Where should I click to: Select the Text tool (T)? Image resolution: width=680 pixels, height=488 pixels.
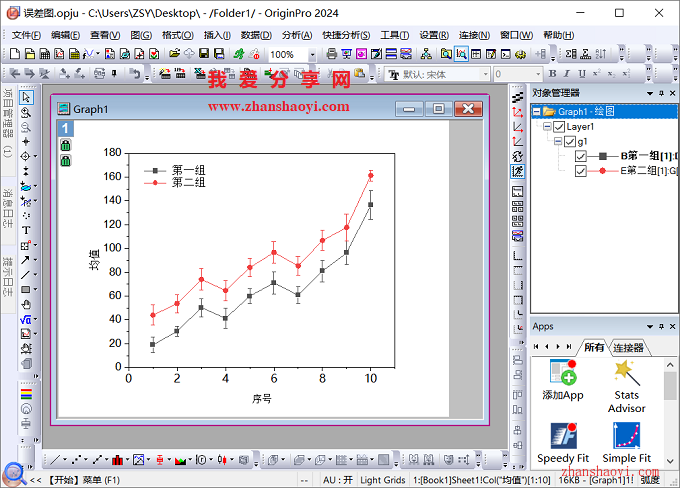tap(26, 230)
